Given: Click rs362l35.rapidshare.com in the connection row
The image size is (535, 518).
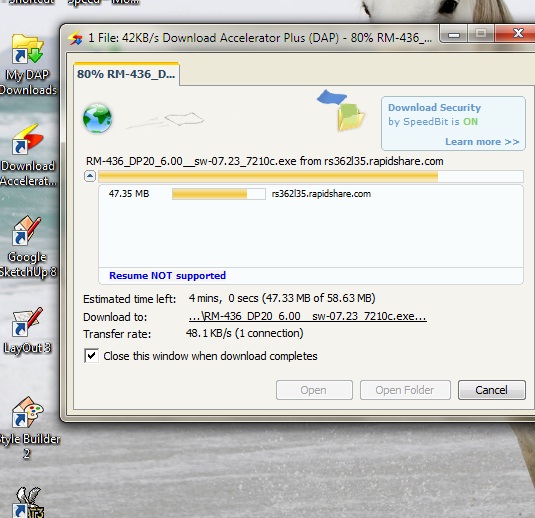Looking at the screenshot, I should (321, 194).
